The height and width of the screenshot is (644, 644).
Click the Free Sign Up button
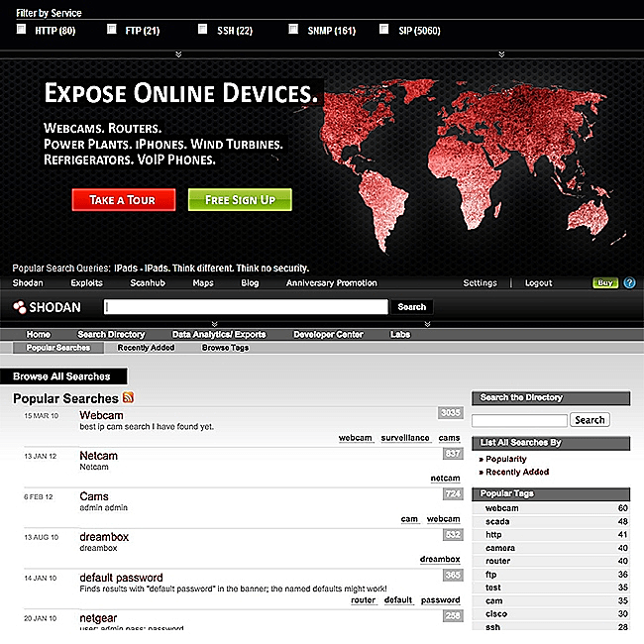pos(240,200)
